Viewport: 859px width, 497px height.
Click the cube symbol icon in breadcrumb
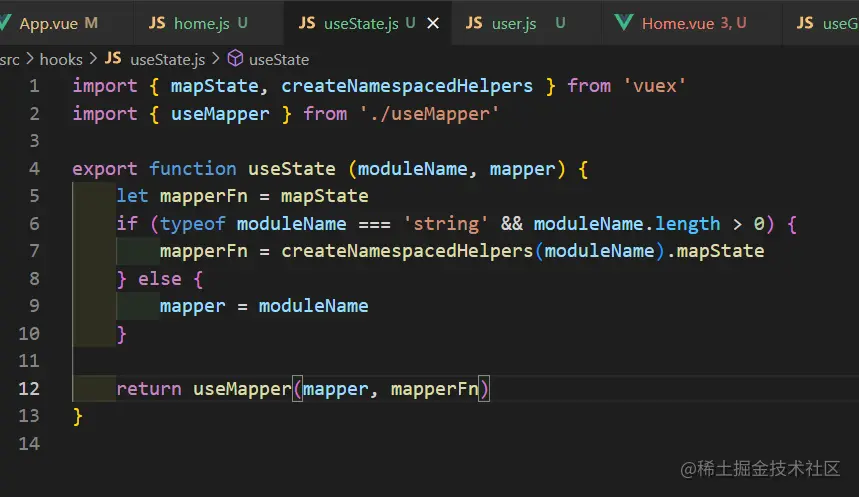coord(235,58)
